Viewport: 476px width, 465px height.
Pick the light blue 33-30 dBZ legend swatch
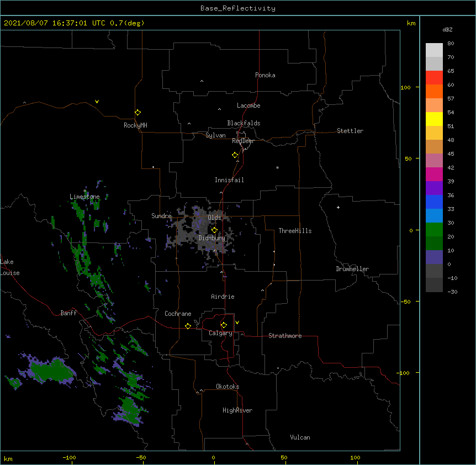434,216
